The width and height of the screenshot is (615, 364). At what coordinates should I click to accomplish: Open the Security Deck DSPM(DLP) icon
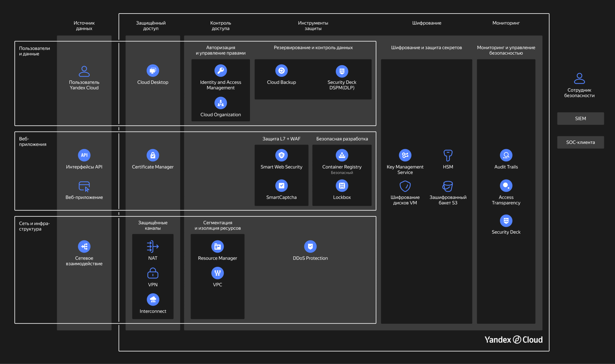point(342,71)
